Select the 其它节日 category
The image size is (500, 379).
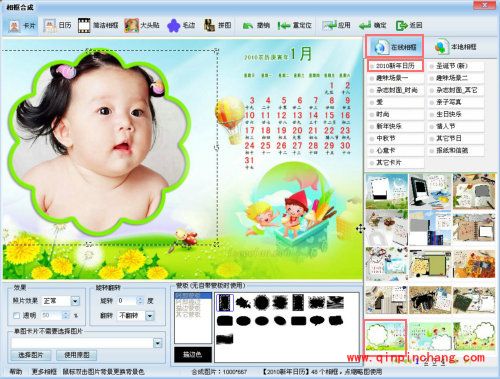pyautogui.click(x=456, y=138)
